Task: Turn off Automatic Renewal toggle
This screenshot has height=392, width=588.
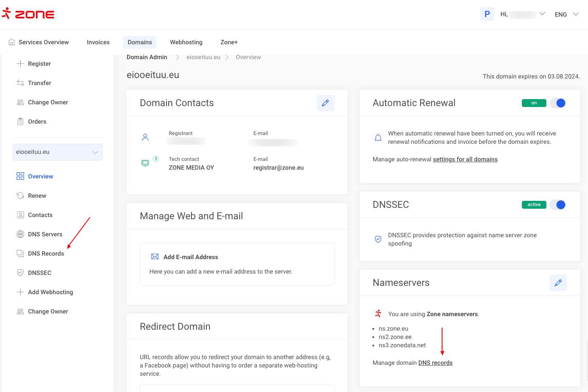Action: [x=558, y=103]
